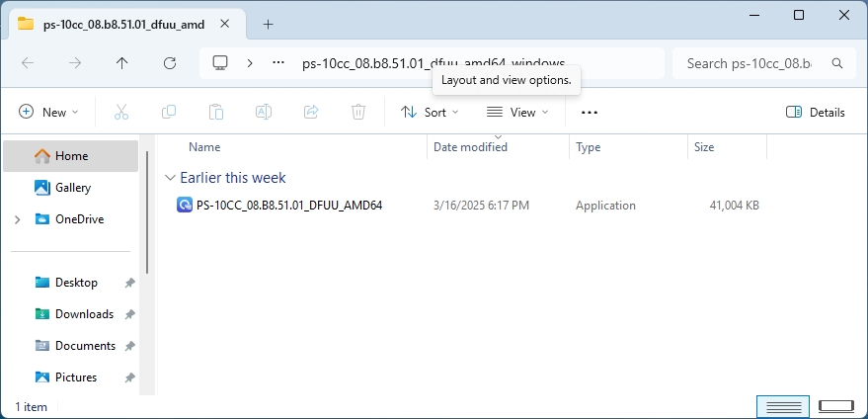Click the Paste clipboard icon
Viewport: 868px width, 419px height.
click(x=216, y=112)
